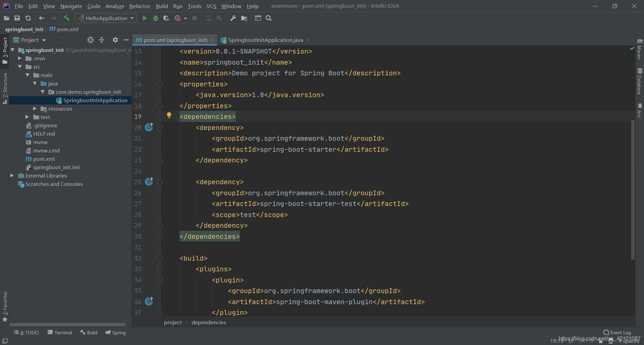Open Project panel gear options
This screenshot has width=644, height=345.
(115, 40)
